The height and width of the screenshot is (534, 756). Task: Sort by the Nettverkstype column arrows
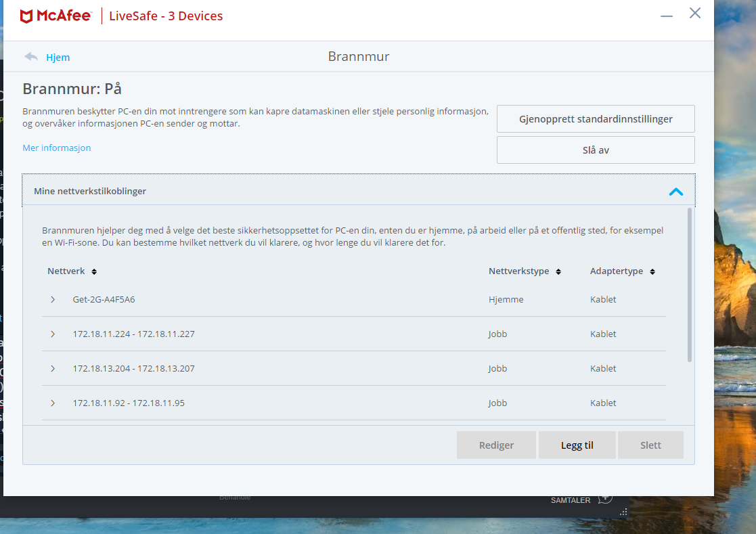tap(558, 272)
